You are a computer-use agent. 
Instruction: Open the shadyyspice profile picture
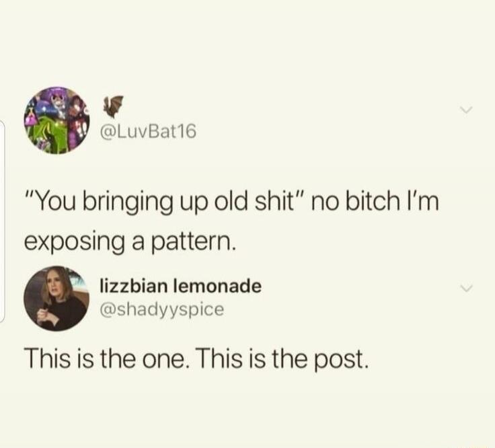point(56,299)
